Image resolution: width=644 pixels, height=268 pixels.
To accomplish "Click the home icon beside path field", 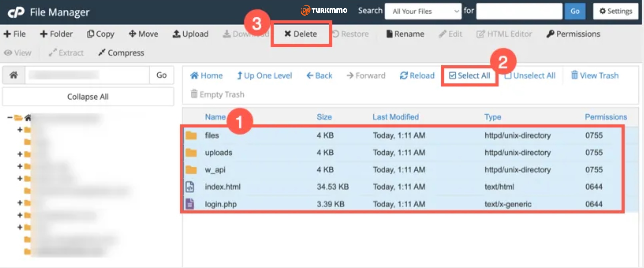I will tap(14, 75).
